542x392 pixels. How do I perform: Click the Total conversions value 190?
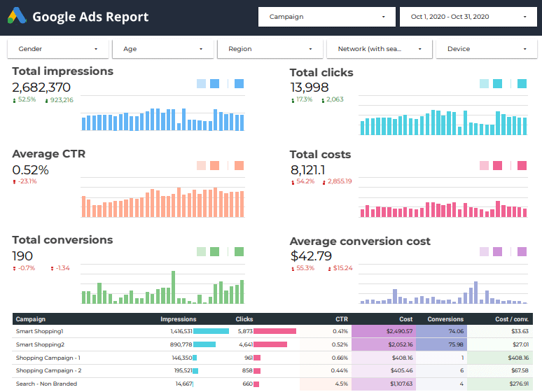[x=22, y=256]
